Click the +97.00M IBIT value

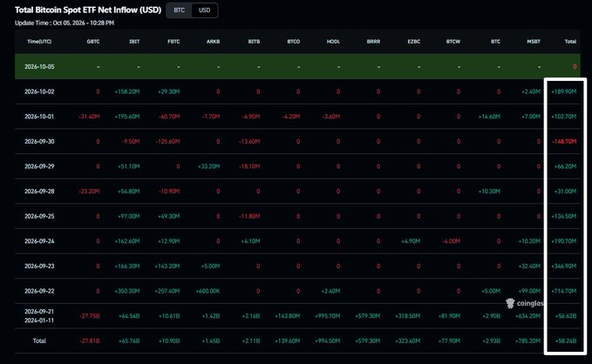pyautogui.click(x=129, y=216)
